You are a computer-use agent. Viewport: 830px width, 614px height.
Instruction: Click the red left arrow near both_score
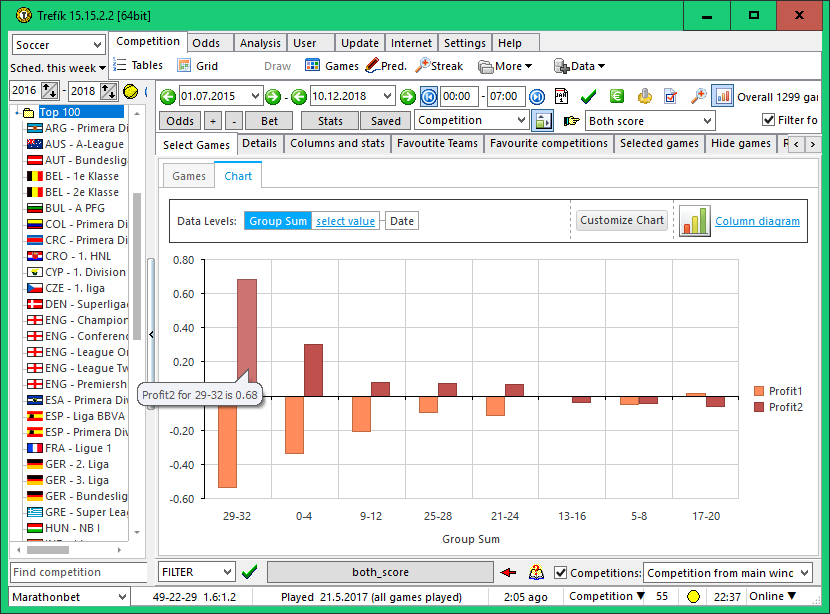[509, 572]
